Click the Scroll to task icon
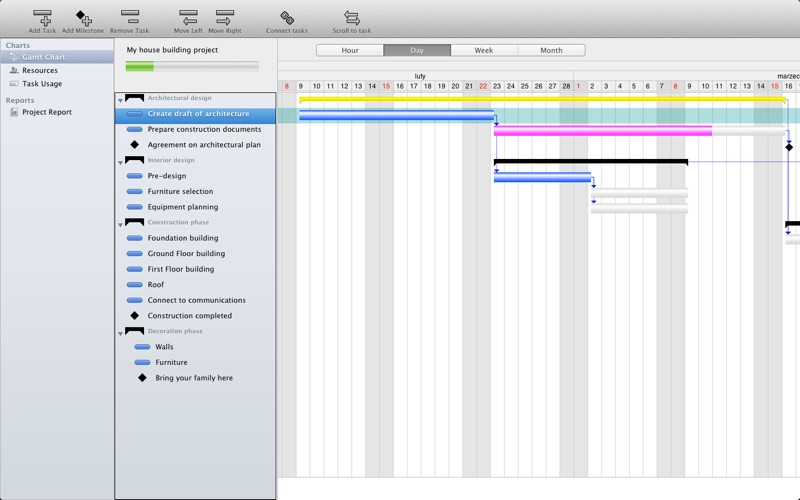Screen dimensions: 800x500 click(x=351, y=18)
